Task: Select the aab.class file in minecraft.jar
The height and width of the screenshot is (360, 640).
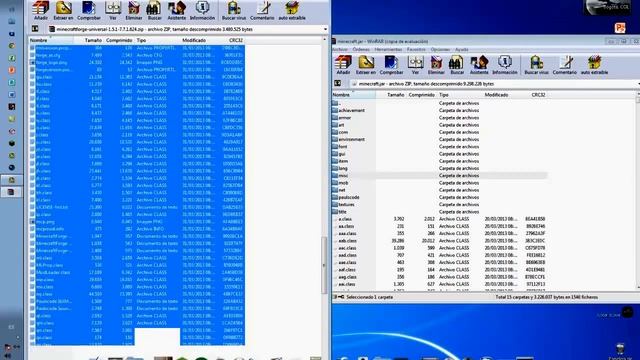Action: 347,241
